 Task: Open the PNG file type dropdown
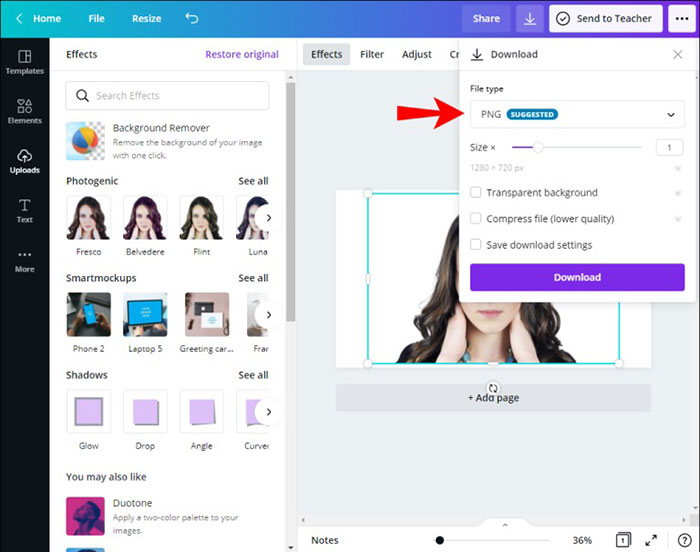pos(577,114)
